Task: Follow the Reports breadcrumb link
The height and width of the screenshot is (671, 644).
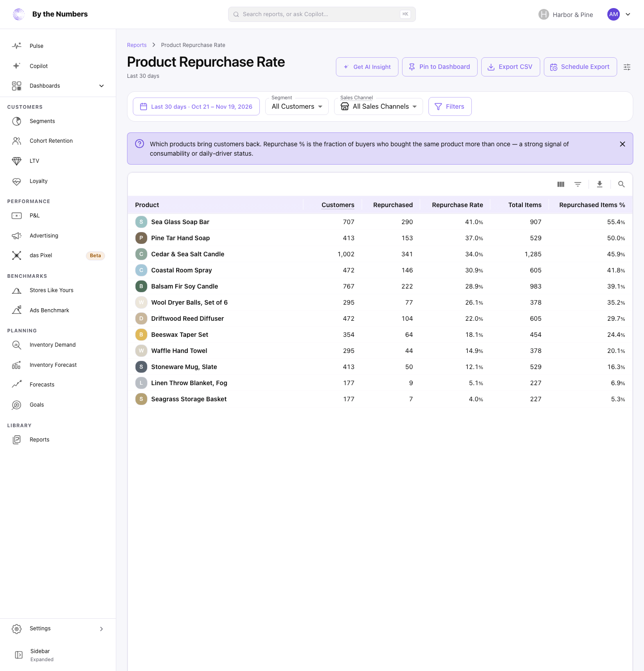Action: [x=137, y=45]
